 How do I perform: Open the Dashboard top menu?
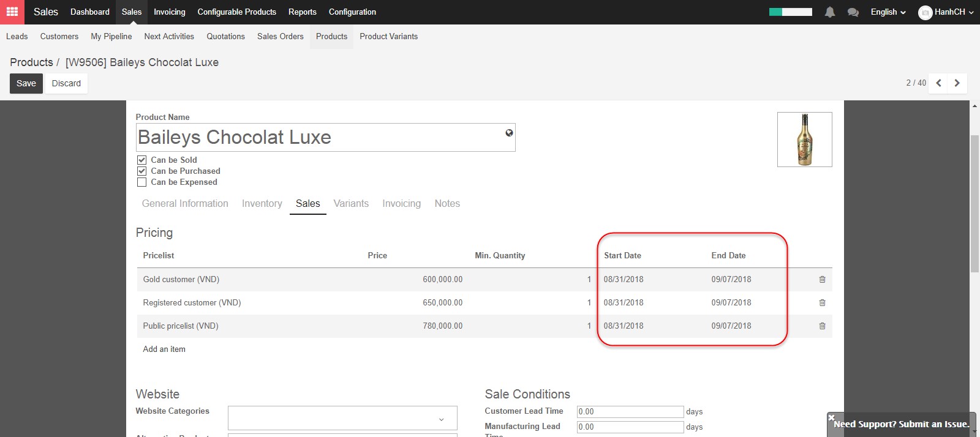pos(90,12)
